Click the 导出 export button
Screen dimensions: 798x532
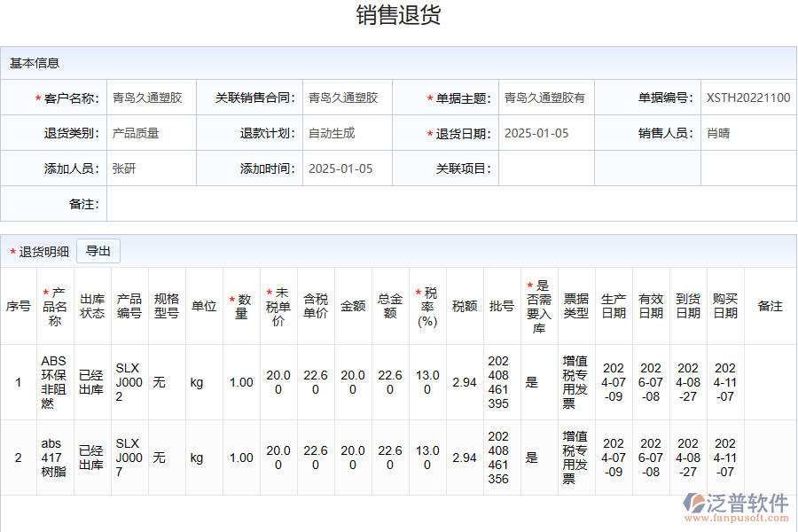[x=98, y=251]
